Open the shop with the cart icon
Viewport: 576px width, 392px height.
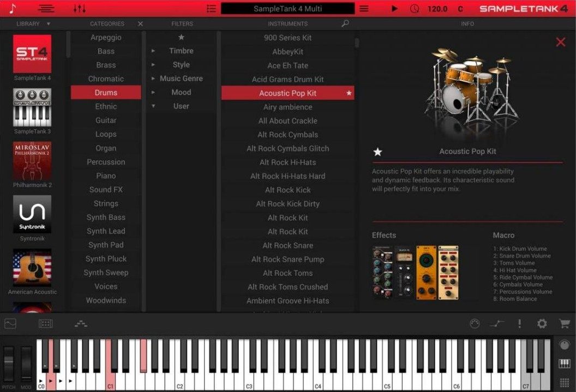tap(563, 323)
